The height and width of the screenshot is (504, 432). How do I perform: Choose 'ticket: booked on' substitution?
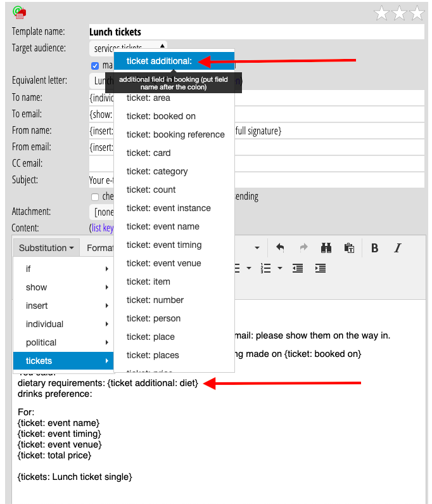[174, 116]
